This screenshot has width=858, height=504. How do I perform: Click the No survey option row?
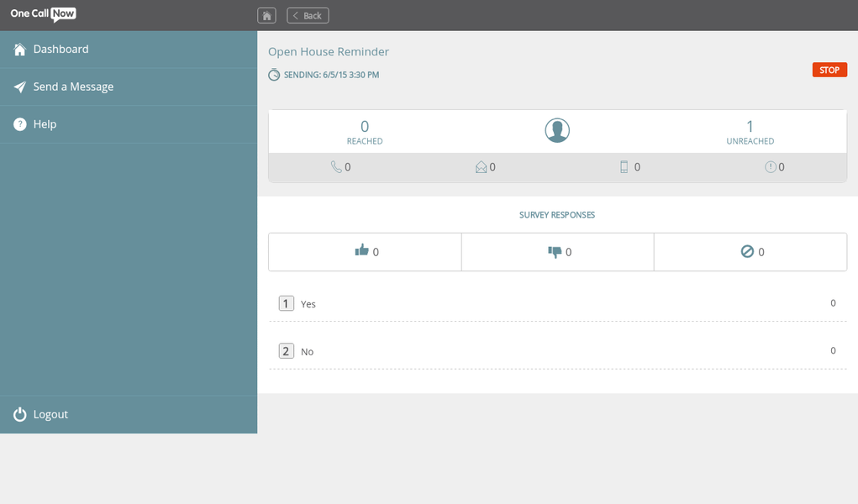click(557, 351)
